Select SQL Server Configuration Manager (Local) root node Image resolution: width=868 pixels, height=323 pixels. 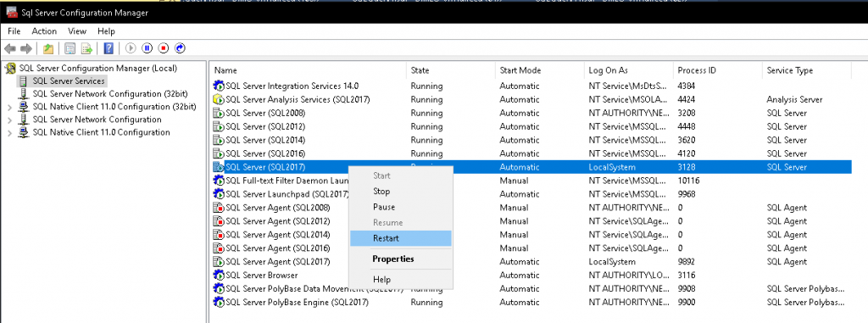(98, 69)
